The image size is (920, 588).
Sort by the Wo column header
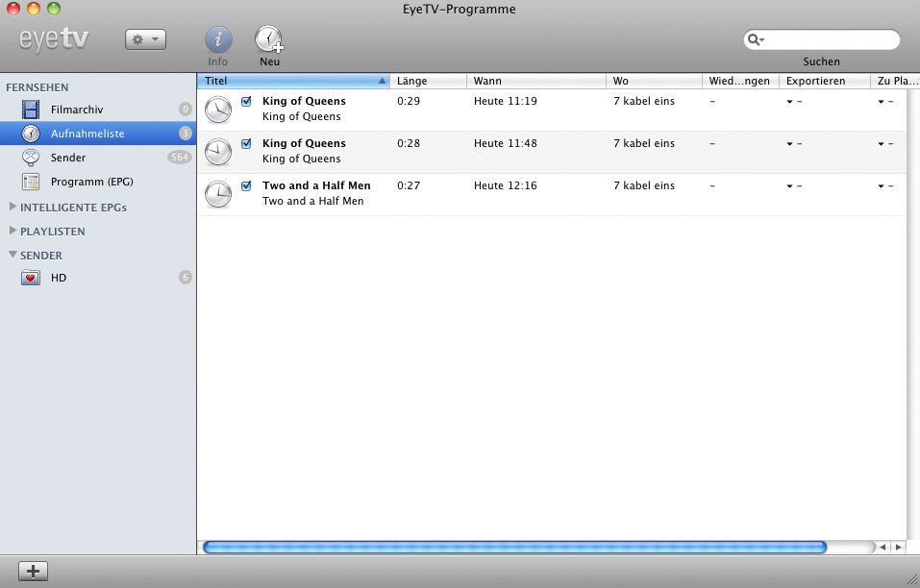pos(655,81)
